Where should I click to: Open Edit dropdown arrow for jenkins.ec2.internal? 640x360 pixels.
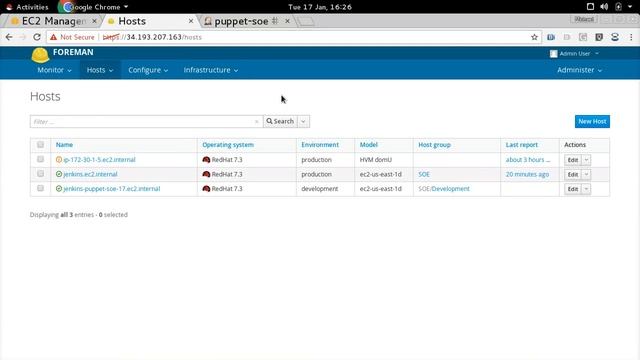pyautogui.click(x=587, y=175)
